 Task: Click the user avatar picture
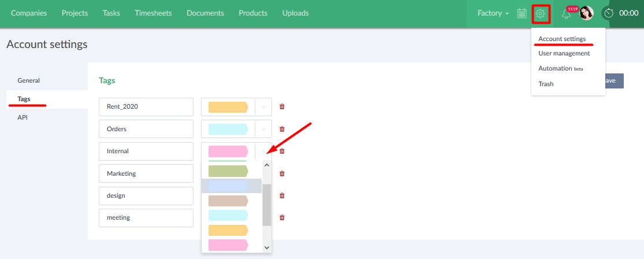(x=586, y=13)
